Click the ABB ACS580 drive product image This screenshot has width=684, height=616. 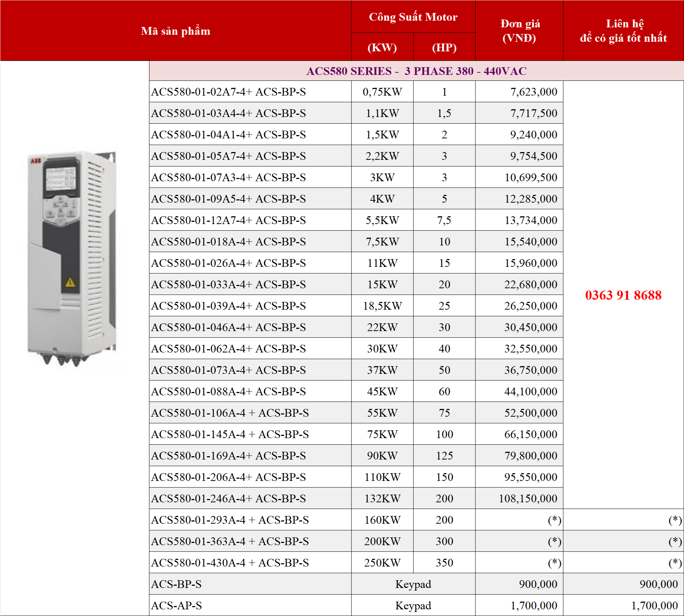[x=72, y=258]
